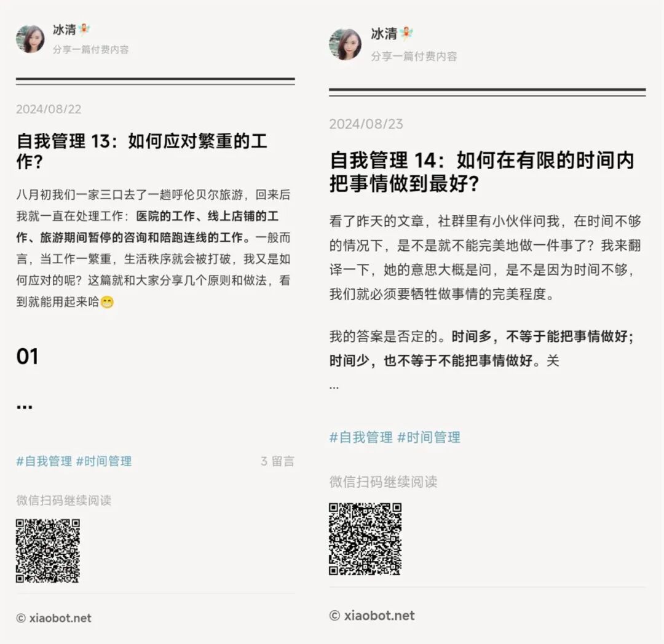Image resolution: width=664 pixels, height=644 pixels.
Task: Open the #时间管理 tag on the 自我管理 13 card
Action: [104, 461]
